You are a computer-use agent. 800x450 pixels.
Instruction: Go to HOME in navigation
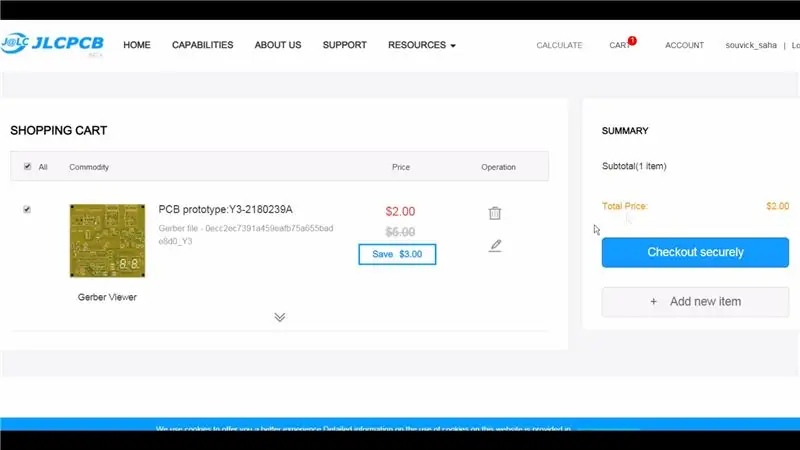click(137, 45)
